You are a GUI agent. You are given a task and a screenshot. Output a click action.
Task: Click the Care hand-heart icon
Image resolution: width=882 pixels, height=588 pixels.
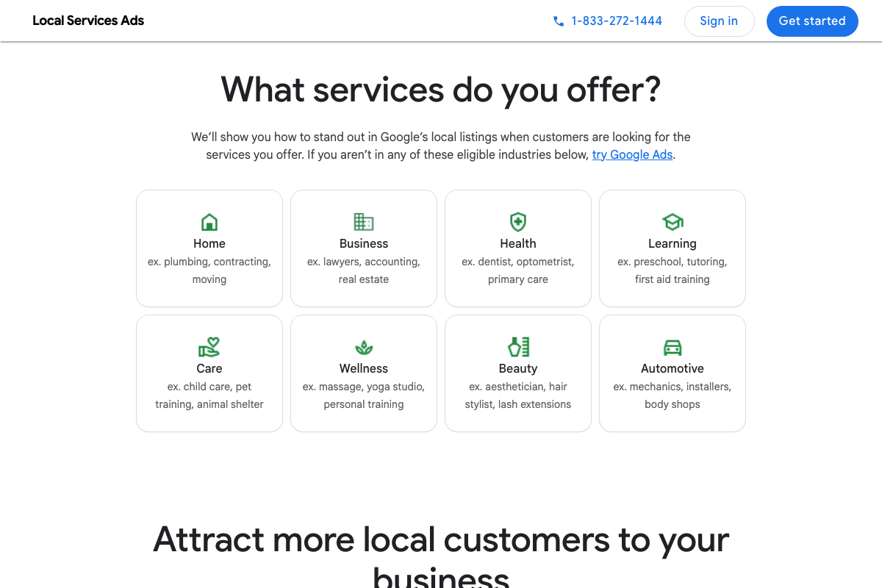(209, 347)
